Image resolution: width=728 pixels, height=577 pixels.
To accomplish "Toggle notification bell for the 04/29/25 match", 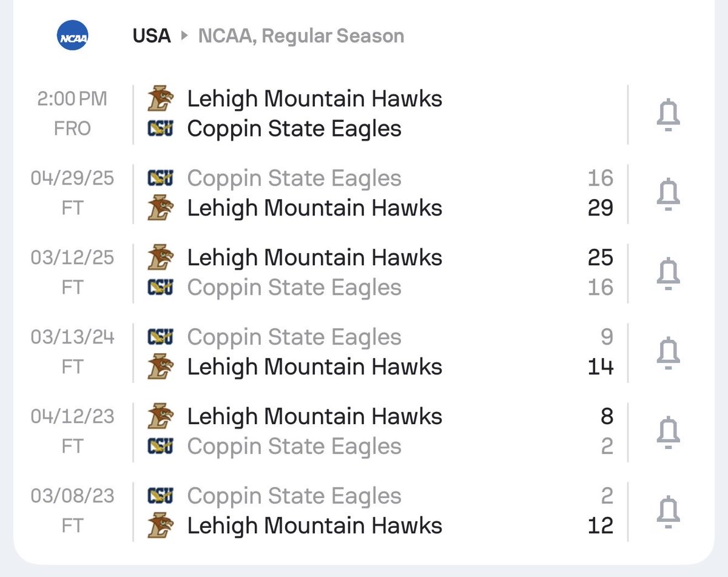I will (669, 194).
